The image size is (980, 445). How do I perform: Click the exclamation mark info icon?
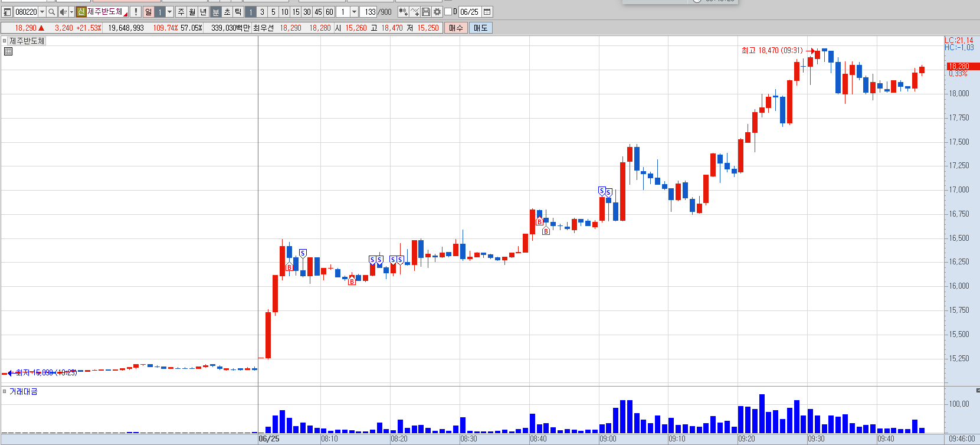coord(136,12)
